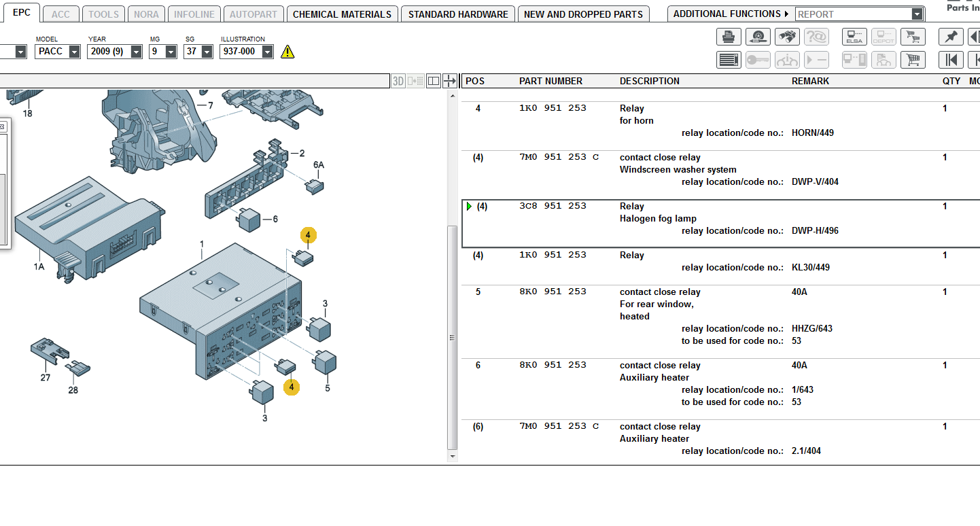Viewport: 980px width, 526px height.
Task: Toggle the split-panel layout button
Action: click(434, 81)
